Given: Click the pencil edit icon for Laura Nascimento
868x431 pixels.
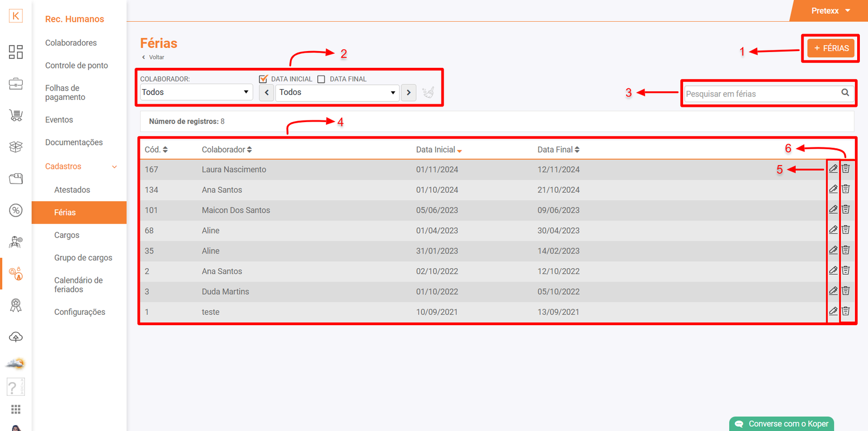Looking at the screenshot, I should click(833, 169).
